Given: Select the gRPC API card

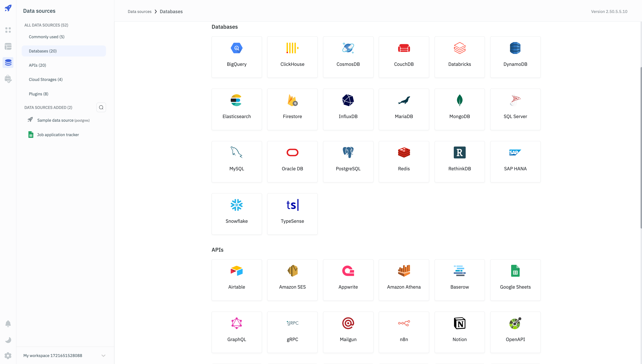Looking at the screenshot, I should pyautogui.click(x=292, y=332).
